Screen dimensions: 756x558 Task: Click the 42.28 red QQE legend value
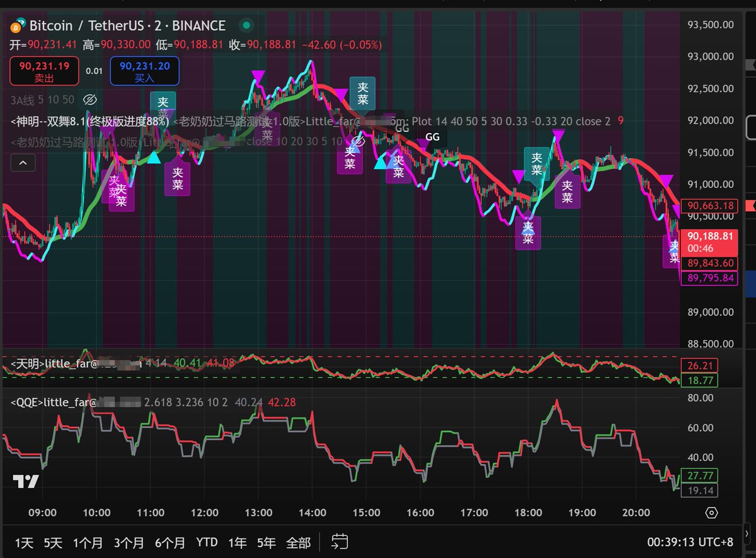point(282,402)
